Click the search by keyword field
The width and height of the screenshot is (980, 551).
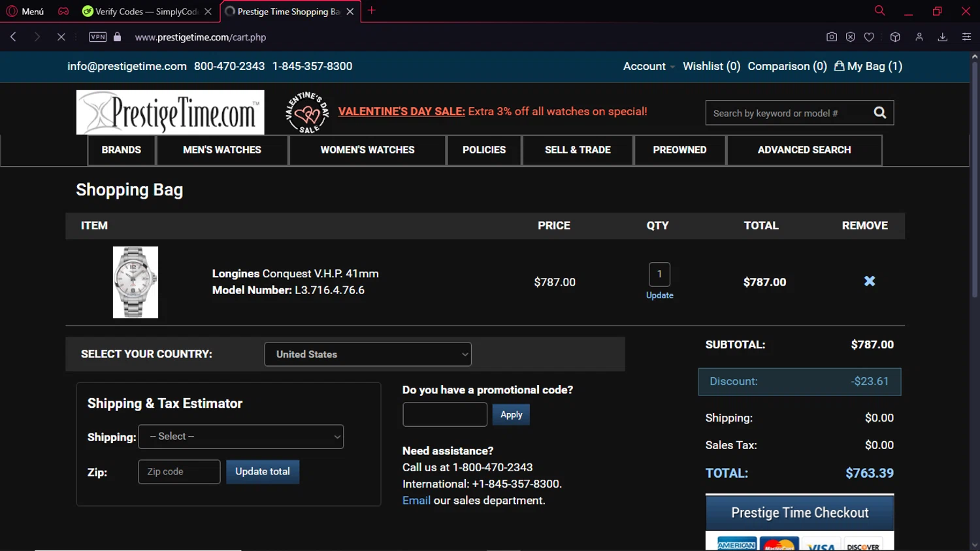pos(787,113)
